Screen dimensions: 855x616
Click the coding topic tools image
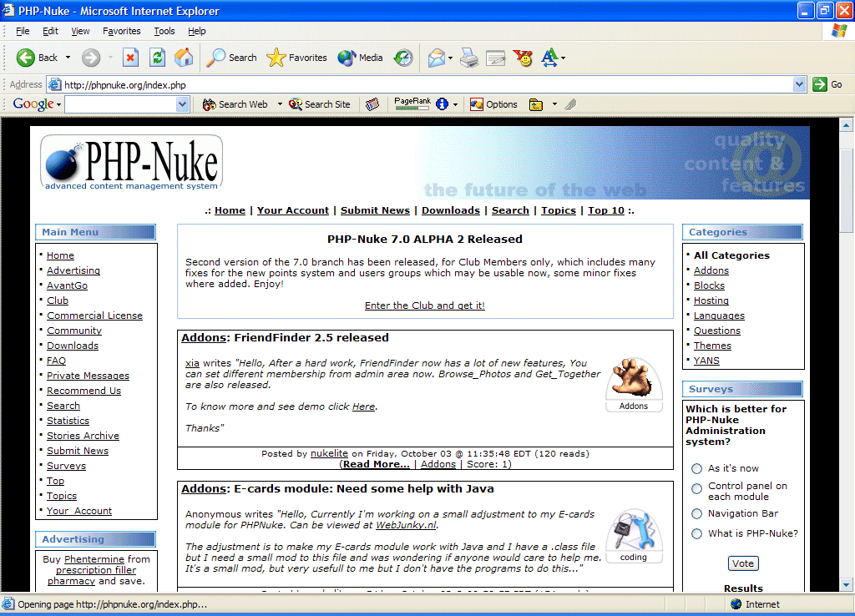click(634, 536)
